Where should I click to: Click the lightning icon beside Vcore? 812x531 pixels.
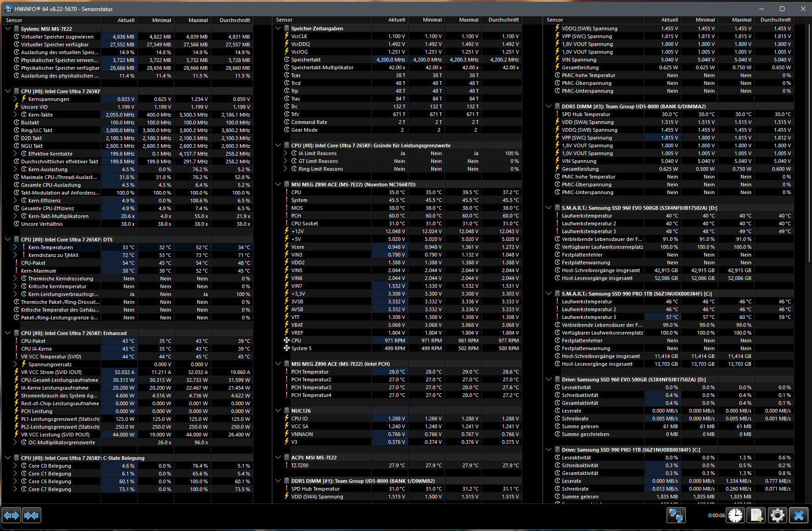(287, 247)
